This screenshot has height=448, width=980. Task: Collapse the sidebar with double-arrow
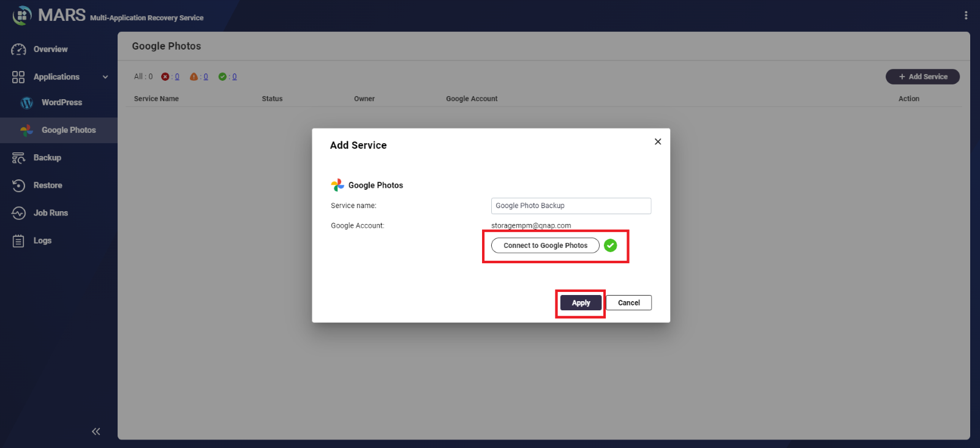pyautogui.click(x=96, y=431)
